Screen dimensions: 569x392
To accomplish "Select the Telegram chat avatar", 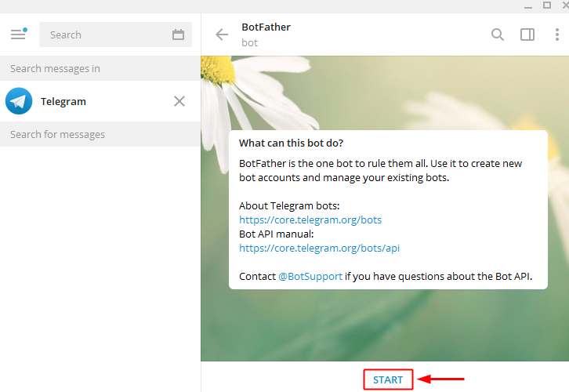I will tap(19, 101).
